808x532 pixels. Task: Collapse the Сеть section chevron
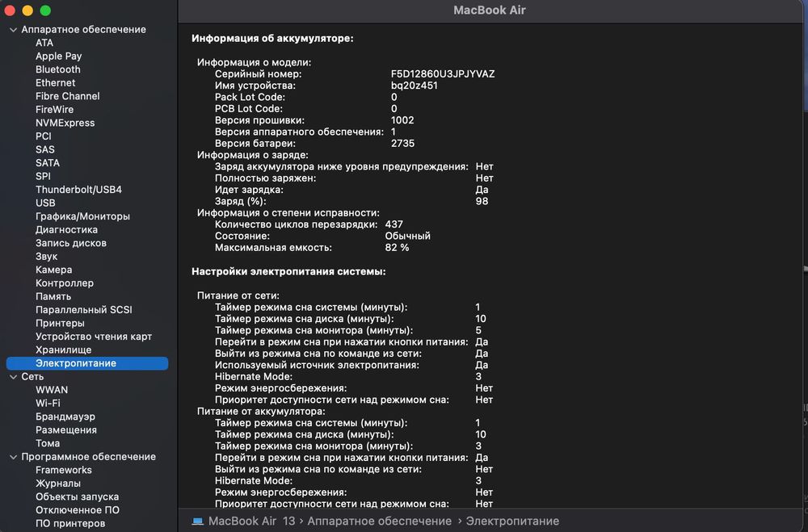point(13,377)
